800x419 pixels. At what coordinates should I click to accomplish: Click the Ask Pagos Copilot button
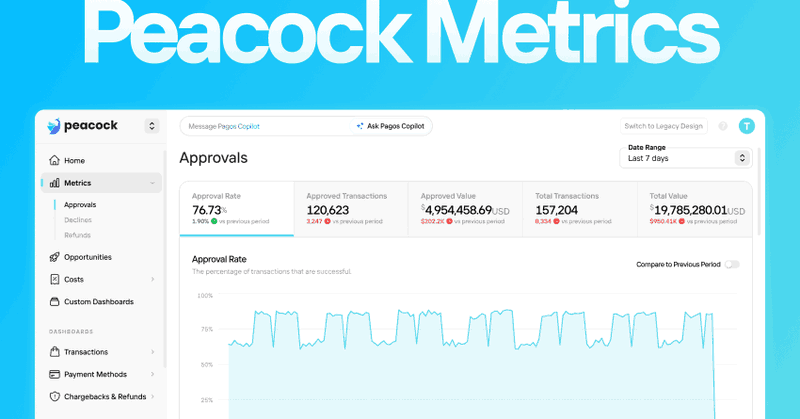tap(391, 126)
